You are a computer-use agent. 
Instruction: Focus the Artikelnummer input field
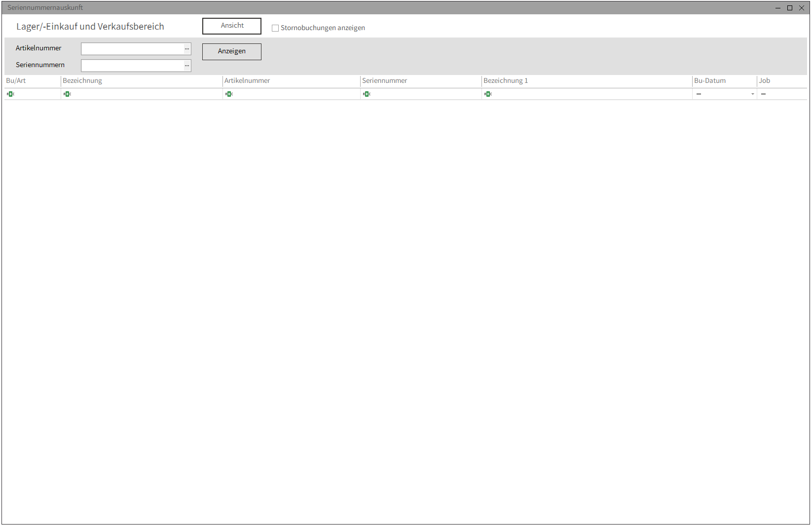tap(132, 49)
